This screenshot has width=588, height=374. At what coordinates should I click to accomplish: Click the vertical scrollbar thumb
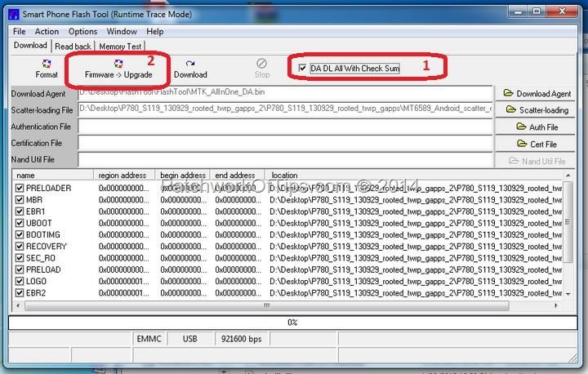click(568, 221)
